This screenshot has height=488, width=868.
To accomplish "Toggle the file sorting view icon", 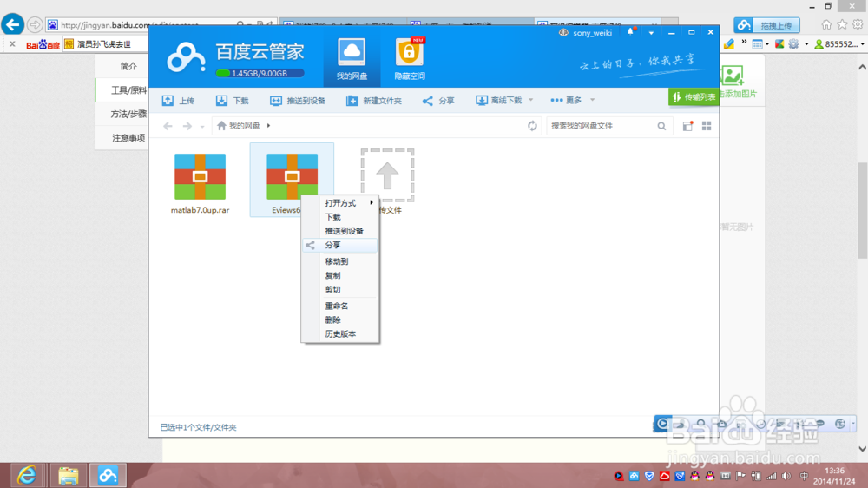I will 687,126.
